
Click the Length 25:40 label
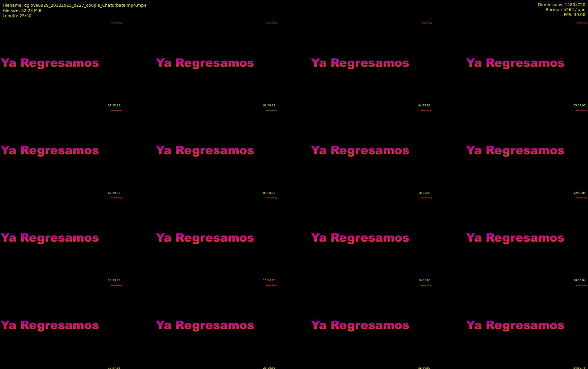pyautogui.click(x=17, y=16)
